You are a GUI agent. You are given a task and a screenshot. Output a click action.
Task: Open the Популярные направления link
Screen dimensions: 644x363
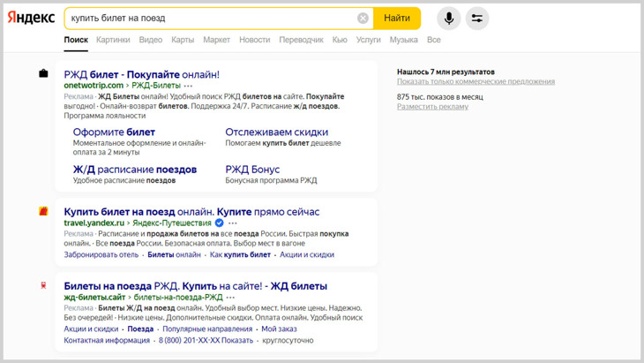pos(207,329)
